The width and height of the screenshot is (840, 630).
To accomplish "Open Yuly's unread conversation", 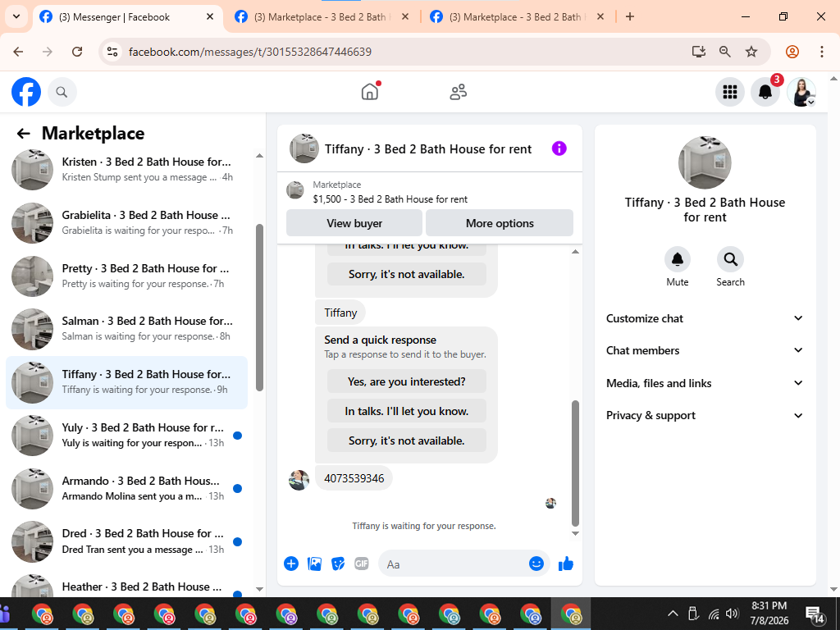I will click(127, 435).
